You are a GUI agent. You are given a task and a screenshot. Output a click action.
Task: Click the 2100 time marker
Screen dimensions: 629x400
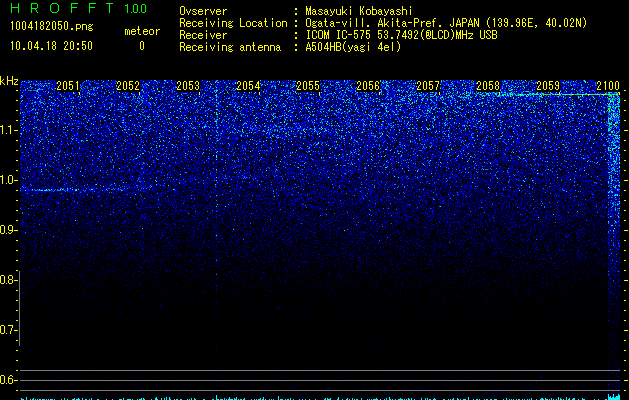click(x=608, y=85)
